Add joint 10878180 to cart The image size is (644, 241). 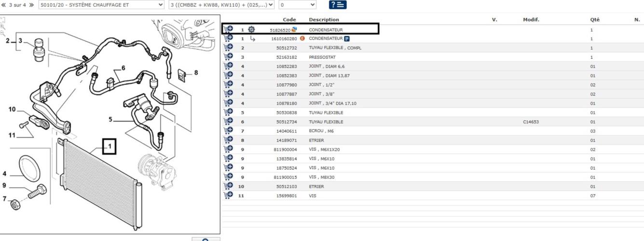coord(229,103)
